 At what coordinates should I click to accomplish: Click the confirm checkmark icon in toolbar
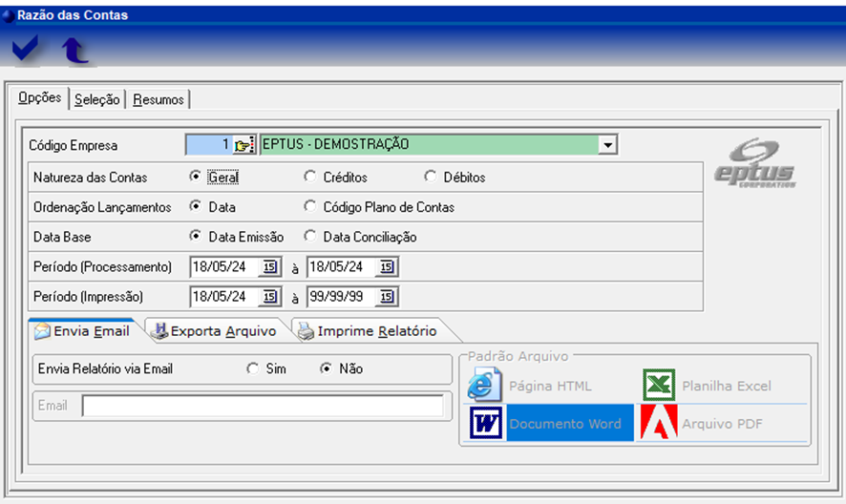26,50
